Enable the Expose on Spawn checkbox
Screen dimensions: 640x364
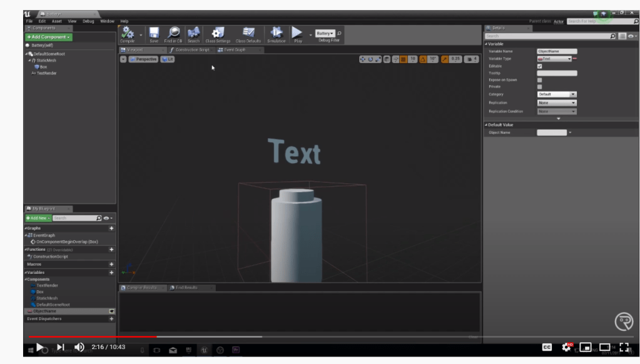pyautogui.click(x=540, y=80)
